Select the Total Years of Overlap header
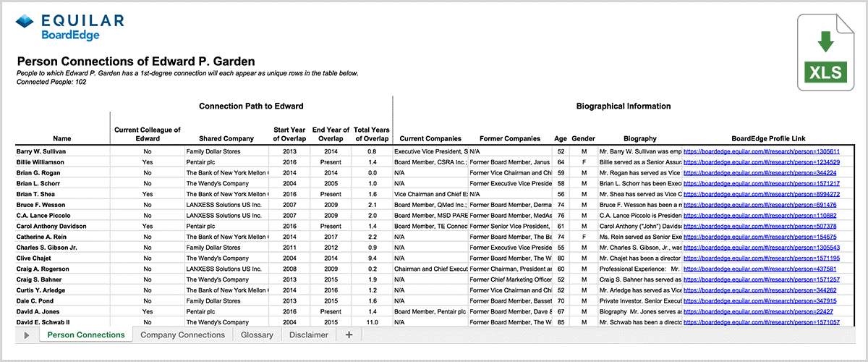Screen dimensions: 868x362 pos(372,134)
